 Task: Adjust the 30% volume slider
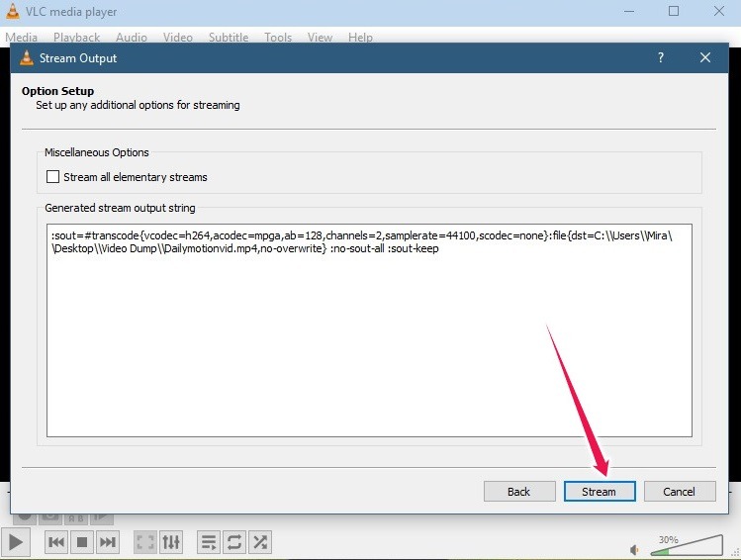point(687,546)
